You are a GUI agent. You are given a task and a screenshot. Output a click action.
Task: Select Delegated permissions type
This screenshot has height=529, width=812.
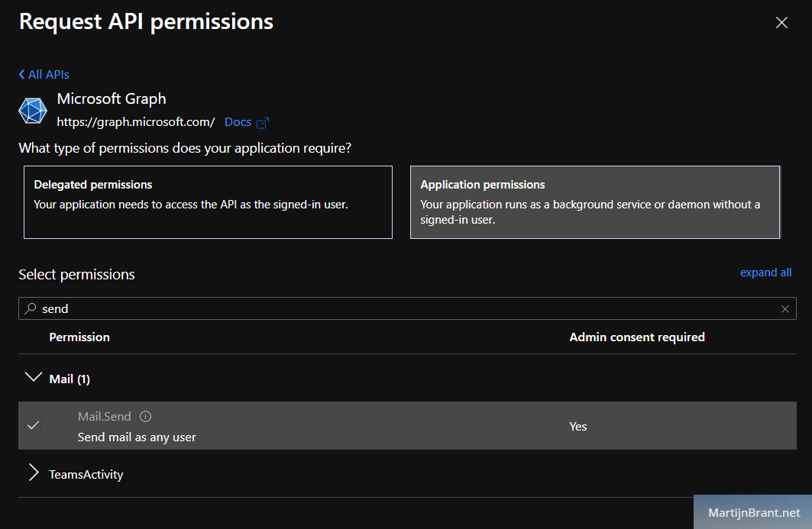tap(209, 202)
